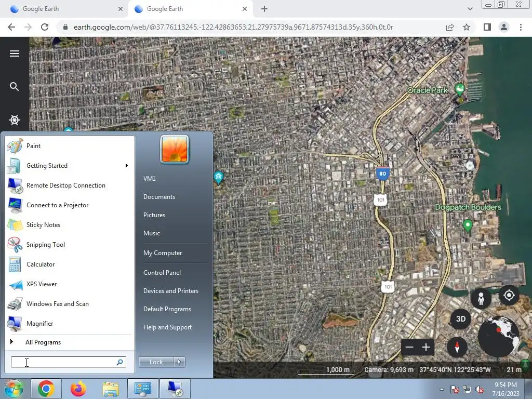Launch the Snipping Tool

pos(69,245)
